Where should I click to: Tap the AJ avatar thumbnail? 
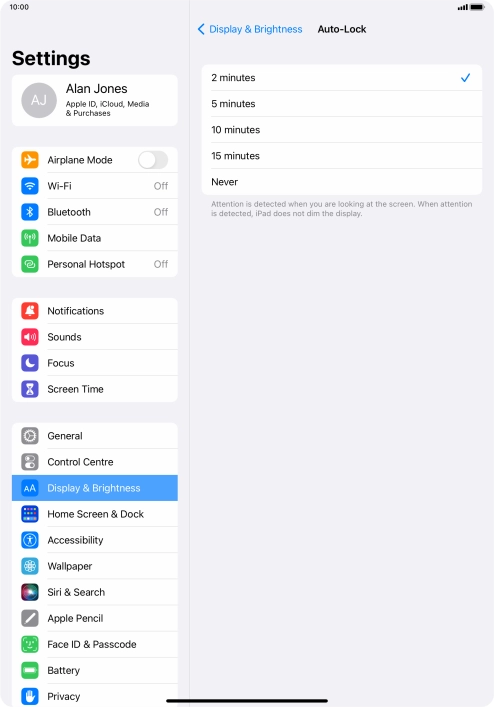pos(39,100)
